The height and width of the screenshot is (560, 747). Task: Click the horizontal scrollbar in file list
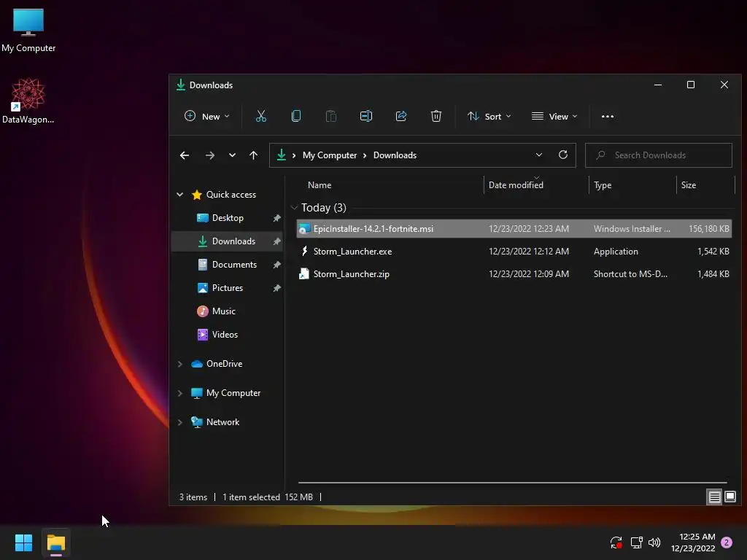pos(512,483)
